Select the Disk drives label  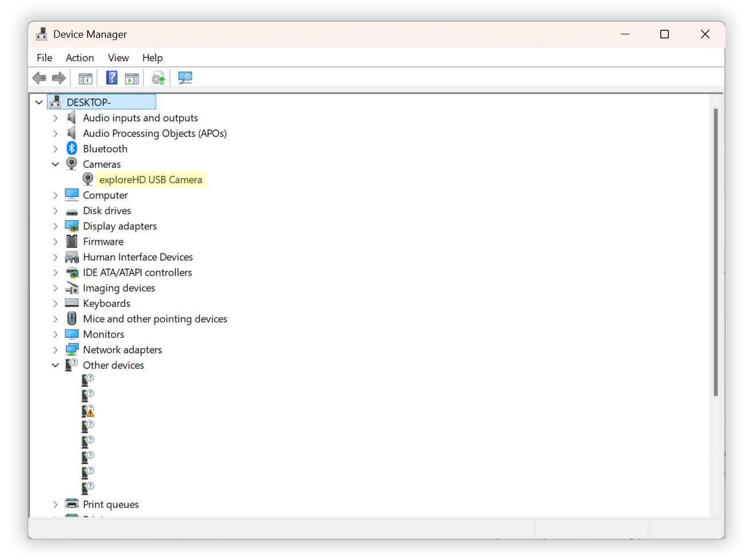click(x=107, y=211)
